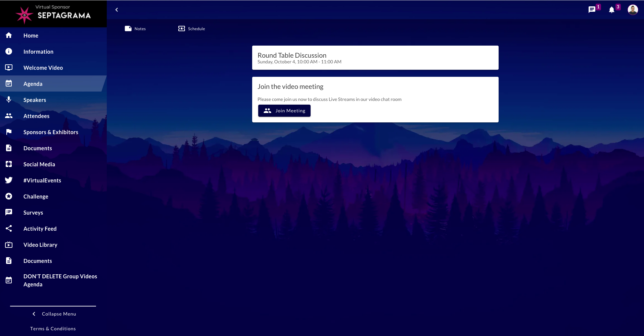Click the Speakers microphone icon
The height and width of the screenshot is (336, 644).
pyautogui.click(x=9, y=100)
